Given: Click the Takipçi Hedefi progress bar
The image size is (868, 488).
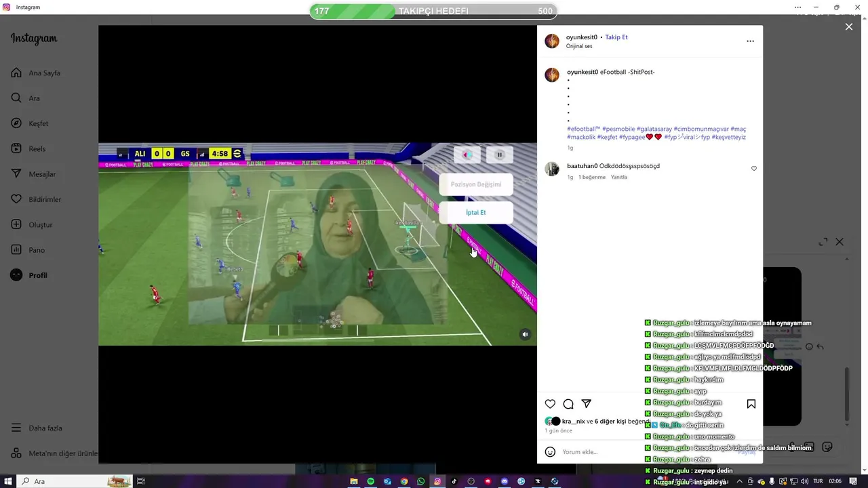Looking at the screenshot, I should 434,12.
